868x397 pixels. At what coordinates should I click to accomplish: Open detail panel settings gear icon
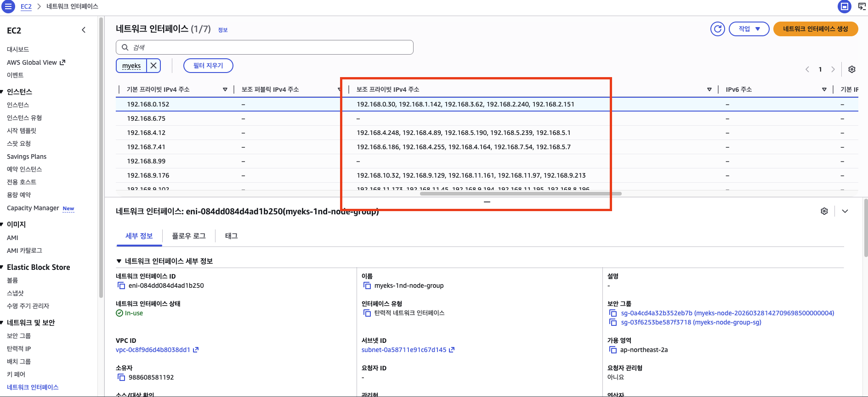pyautogui.click(x=824, y=211)
